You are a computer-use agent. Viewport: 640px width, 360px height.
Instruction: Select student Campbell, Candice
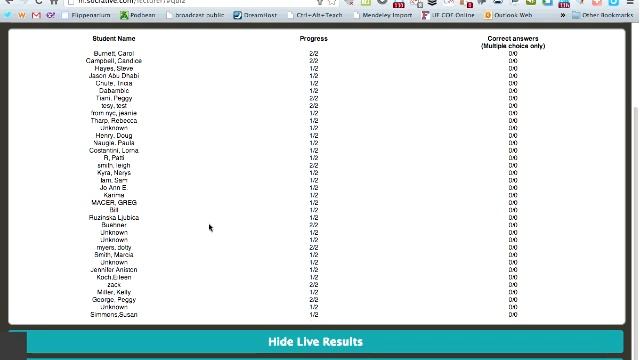pyautogui.click(x=114, y=61)
